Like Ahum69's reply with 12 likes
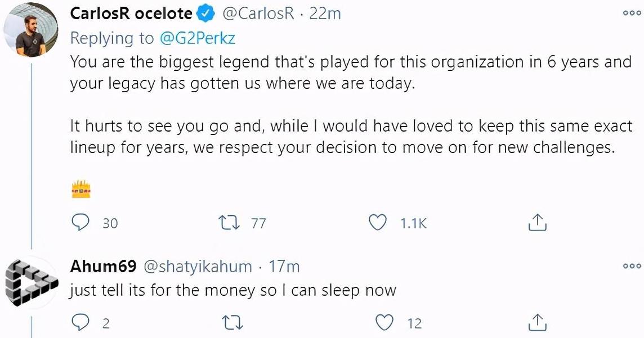 384,323
